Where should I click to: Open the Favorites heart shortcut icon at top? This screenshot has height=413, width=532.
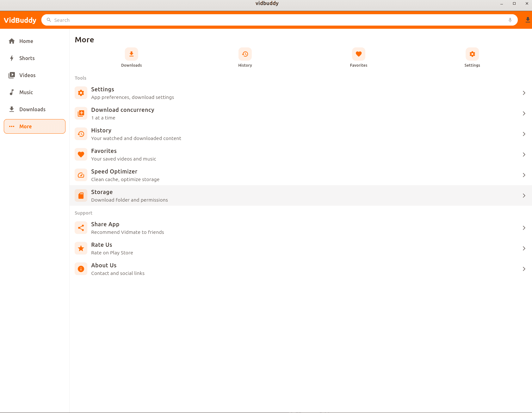click(359, 54)
